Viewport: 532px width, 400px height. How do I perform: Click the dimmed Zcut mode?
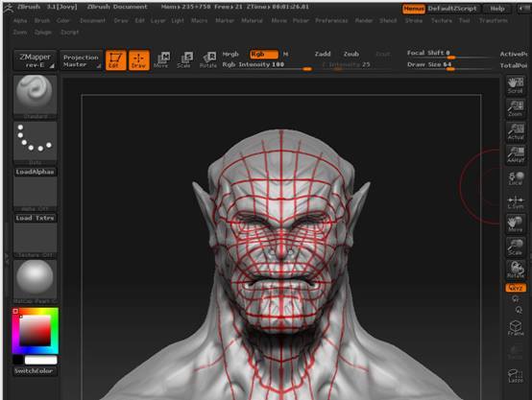(383, 55)
